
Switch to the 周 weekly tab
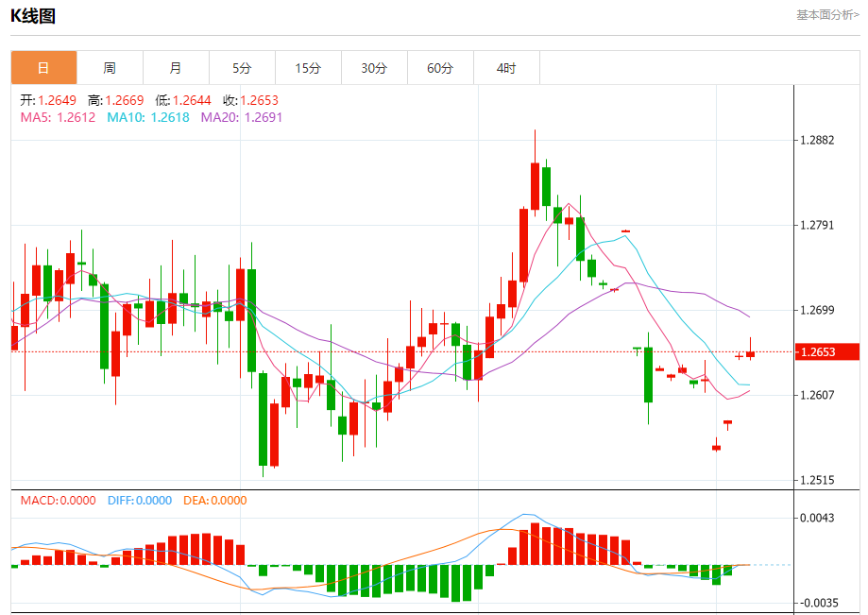coord(110,67)
